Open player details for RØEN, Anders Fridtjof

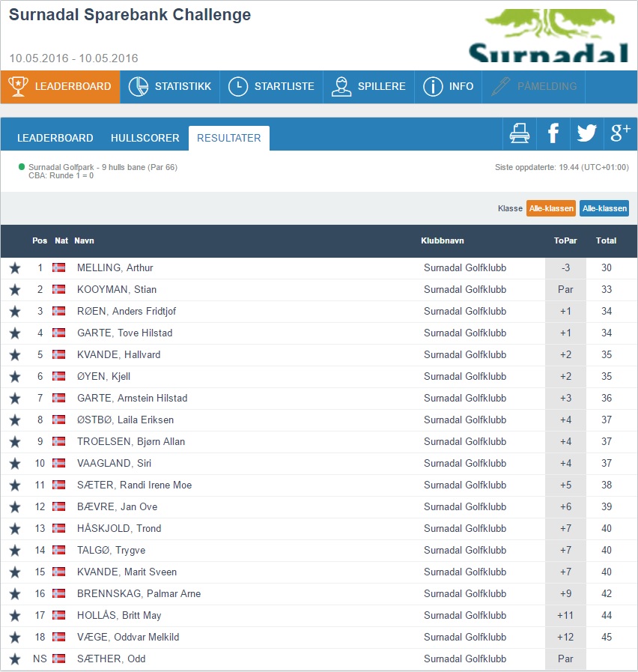pyautogui.click(x=128, y=311)
